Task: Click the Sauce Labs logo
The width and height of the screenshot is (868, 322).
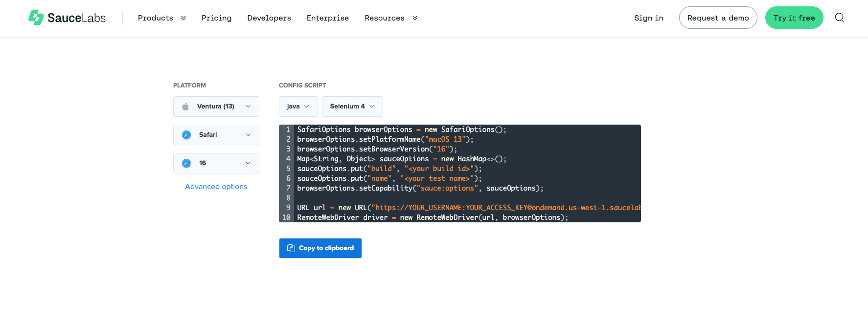Action: 67,18
